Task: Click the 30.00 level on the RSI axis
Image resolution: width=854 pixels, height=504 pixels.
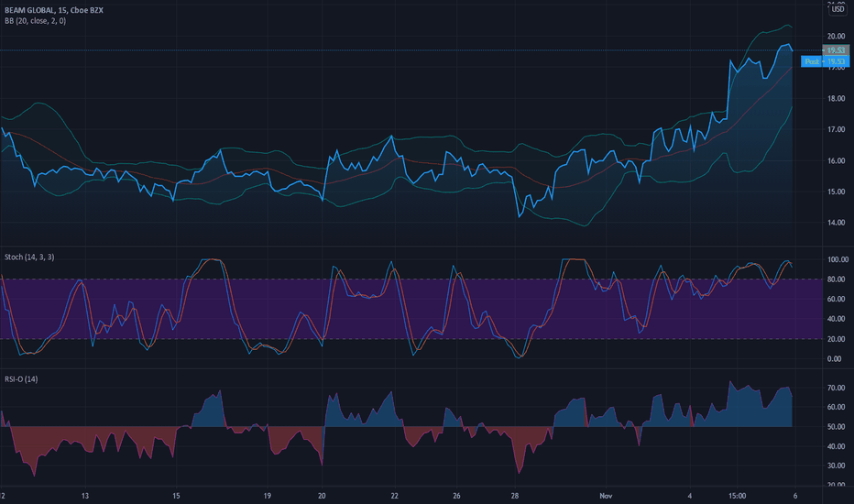Action: [x=836, y=466]
